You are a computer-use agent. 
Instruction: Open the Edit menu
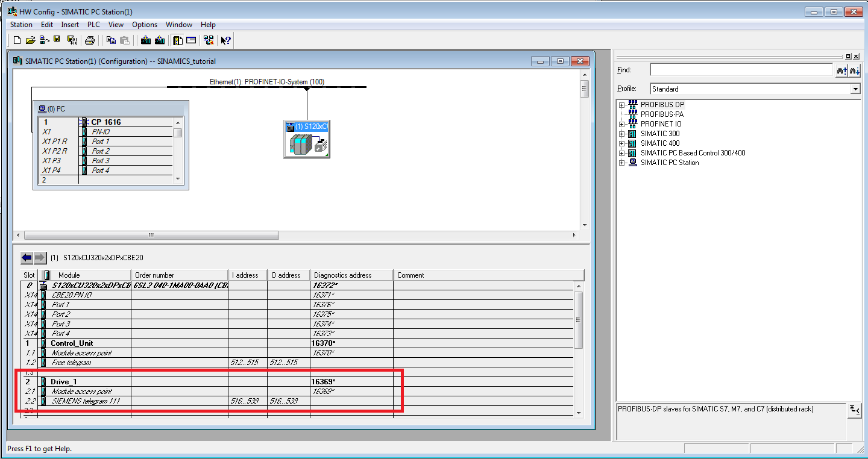[47, 25]
